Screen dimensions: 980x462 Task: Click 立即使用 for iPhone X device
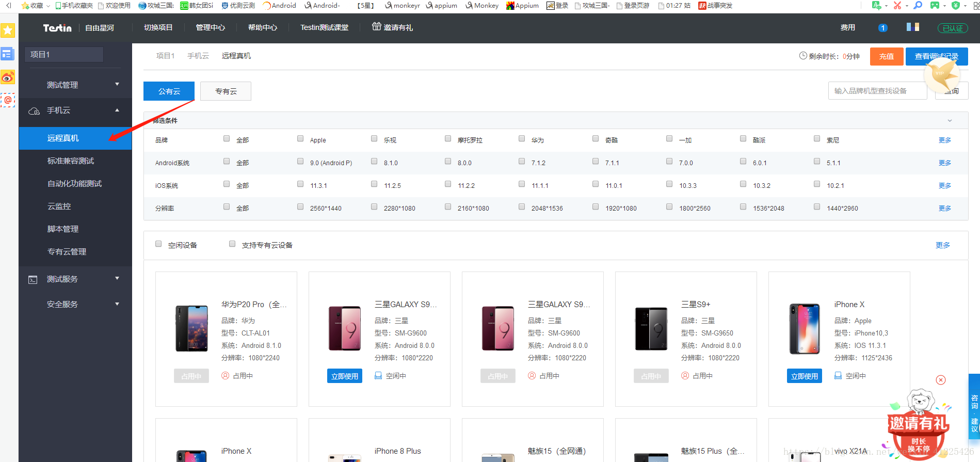pyautogui.click(x=805, y=376)
